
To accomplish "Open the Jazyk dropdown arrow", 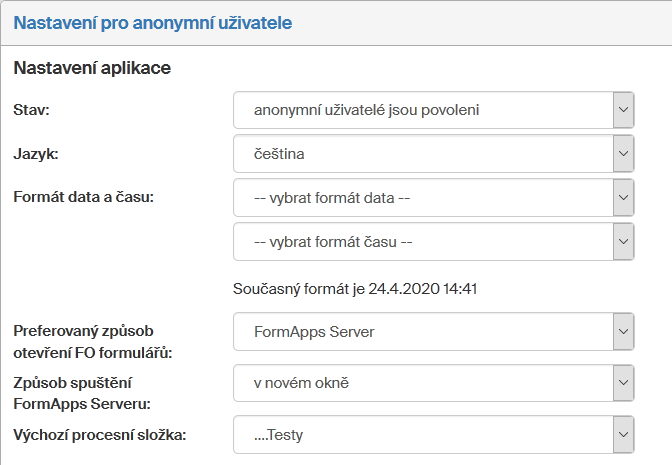I will (623, 154).
